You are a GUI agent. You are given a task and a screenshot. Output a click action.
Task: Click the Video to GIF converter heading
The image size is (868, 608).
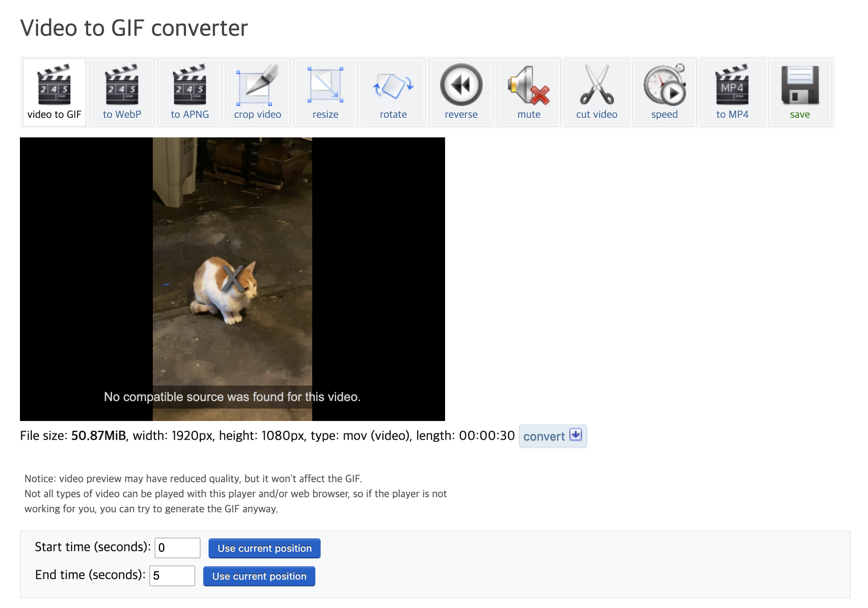pyautogui.click(x=134, y=28)
